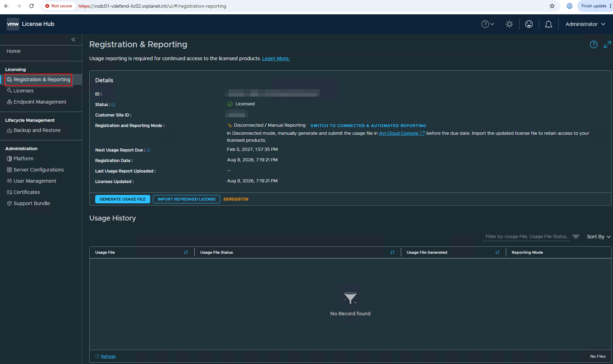Sort by the Usage File column arrows
613x364 pixels.
186,252
